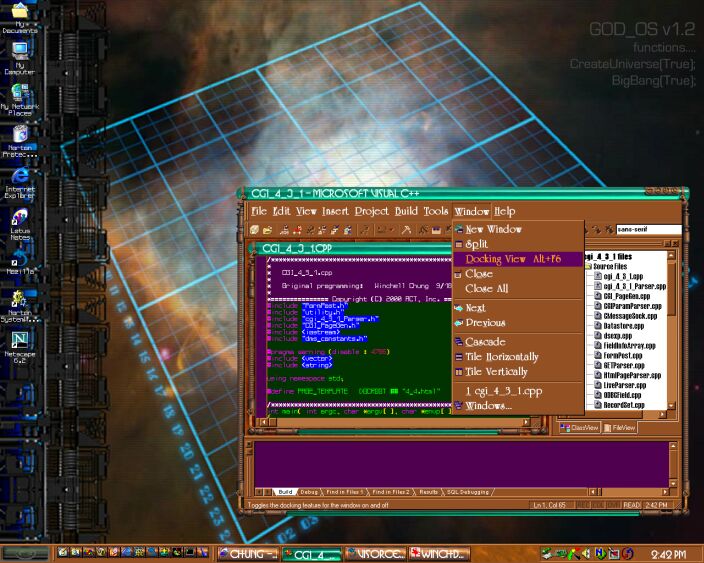Open the My Computer desktop icon
The height and width of the screenshot is (563, 704).
tap(19, 52)
